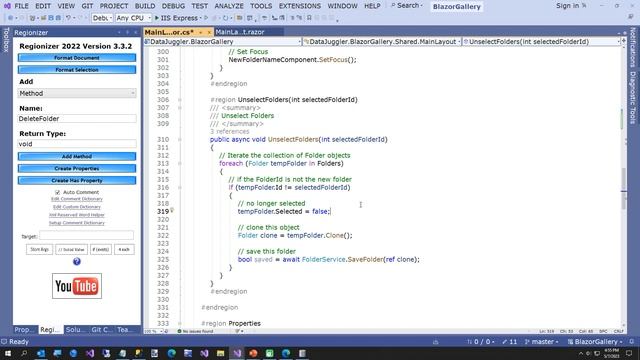Viewport: 640px width, 360px height.
Task: Switch to the Solu... bottom panel tab
Action: [75, 329]
